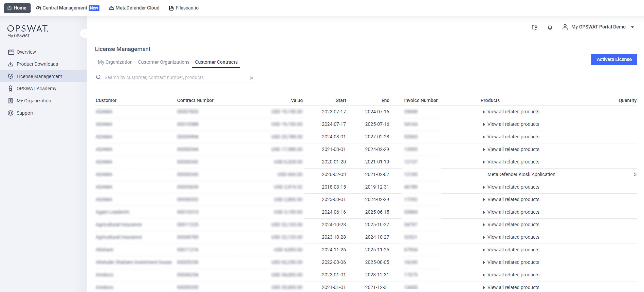Viewport: 644px width, 292px height.
Task: Clear the search field with X
Action: [252, 78]
